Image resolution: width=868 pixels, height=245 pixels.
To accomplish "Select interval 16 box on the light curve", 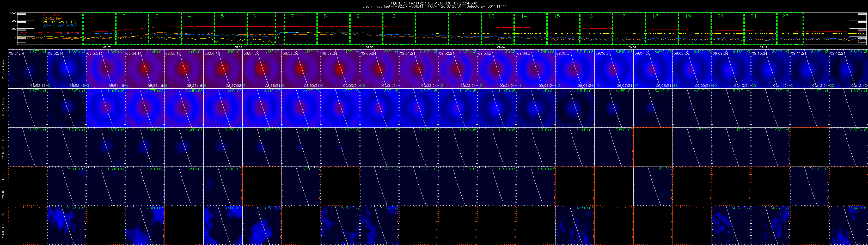I will point(596,29).
